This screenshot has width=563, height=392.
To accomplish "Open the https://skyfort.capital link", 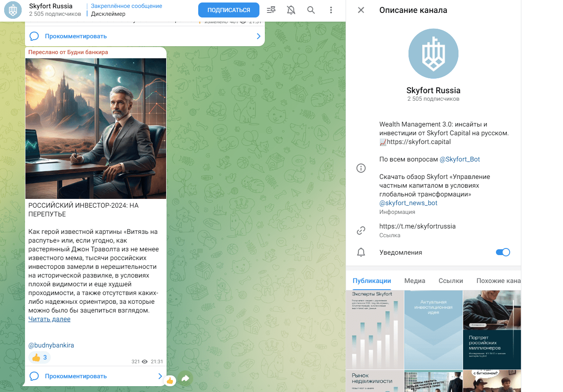I will coord(419,142).
